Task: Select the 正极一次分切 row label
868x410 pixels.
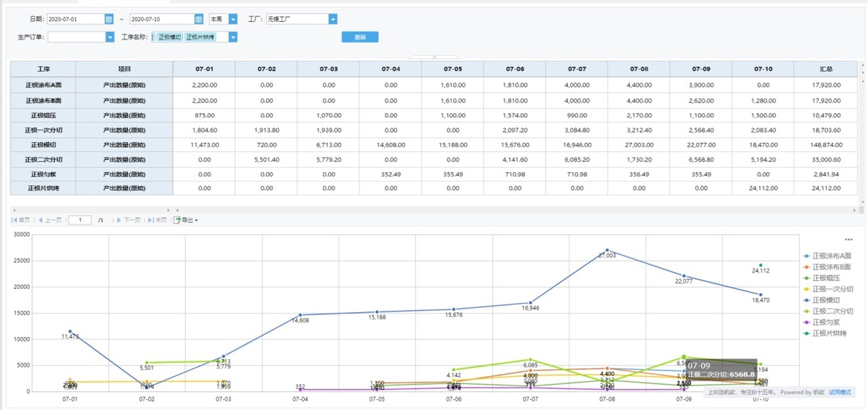Action: coord(43,130)
